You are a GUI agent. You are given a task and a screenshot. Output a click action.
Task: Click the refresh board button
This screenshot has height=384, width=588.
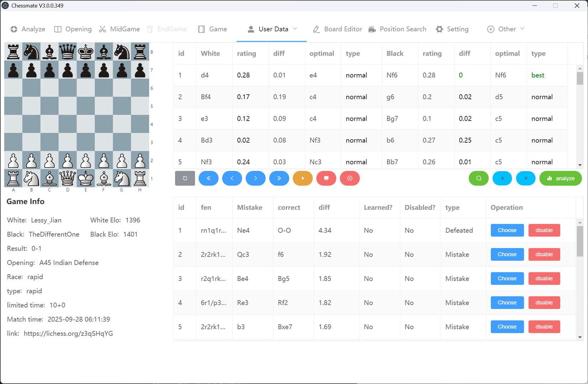185,178
